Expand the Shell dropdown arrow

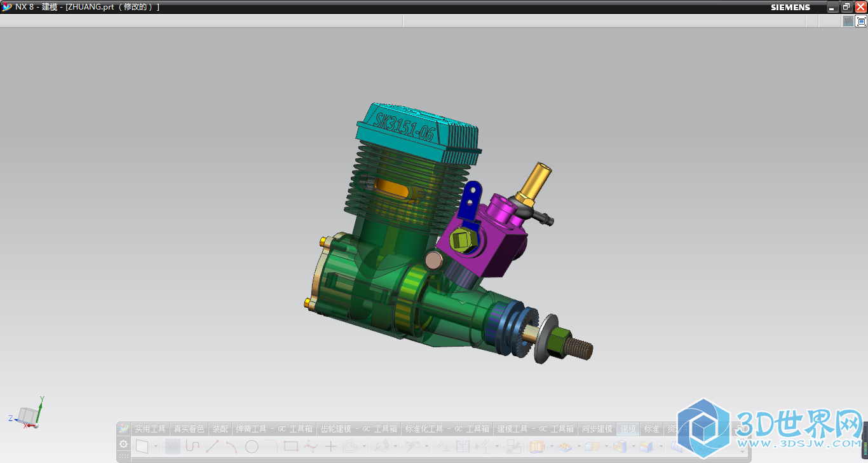634,446
